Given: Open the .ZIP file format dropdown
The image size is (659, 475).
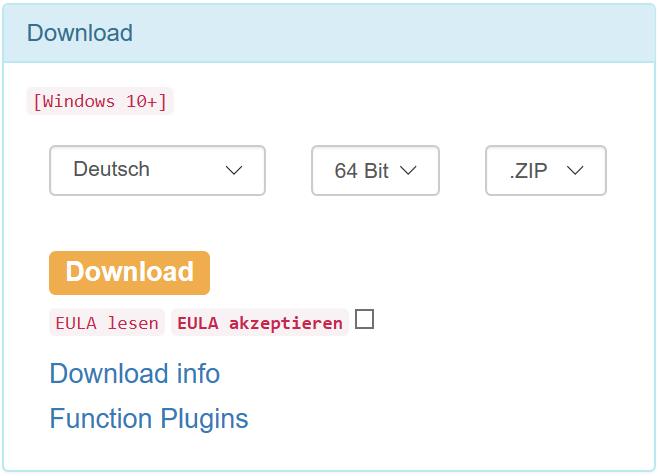Looking at the screenshot, I should (x=545, y=171).
